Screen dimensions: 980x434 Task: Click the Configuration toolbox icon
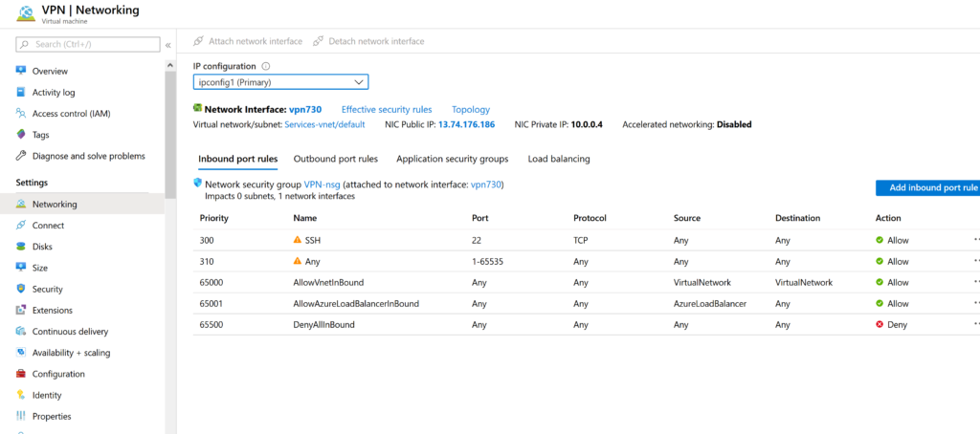pyautogui.click(x=21, y=374)
